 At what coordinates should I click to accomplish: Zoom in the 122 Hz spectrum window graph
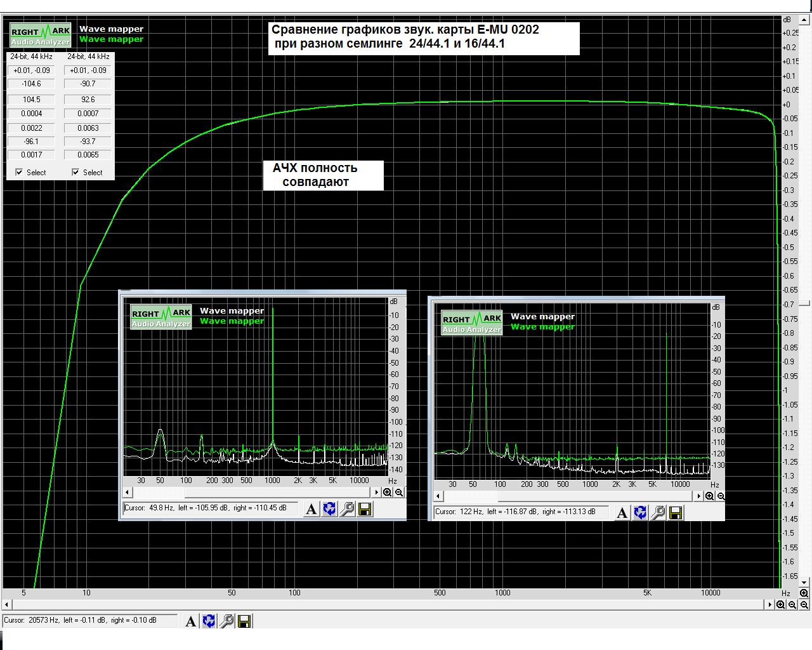pos(710,496)
